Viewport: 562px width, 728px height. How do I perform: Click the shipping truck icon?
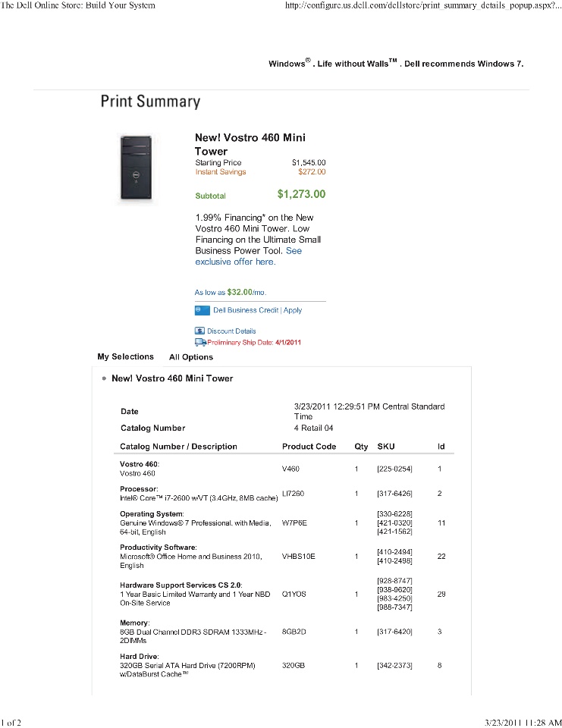[x=200, y=342]
